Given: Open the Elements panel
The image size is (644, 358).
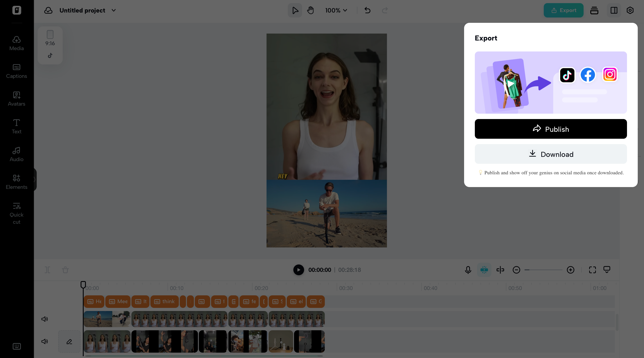Looking at the screenshot, I should pyautogui.click(x=17, y=182).
